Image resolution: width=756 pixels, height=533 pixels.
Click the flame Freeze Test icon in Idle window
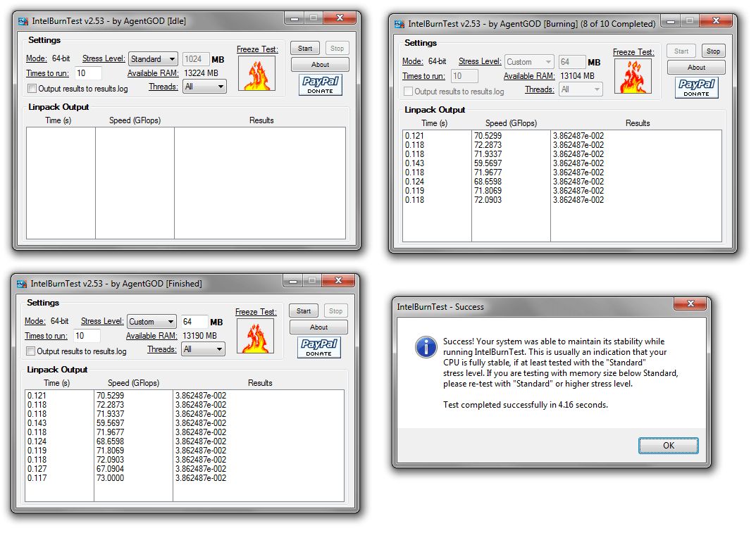click(x=257, y=73)
